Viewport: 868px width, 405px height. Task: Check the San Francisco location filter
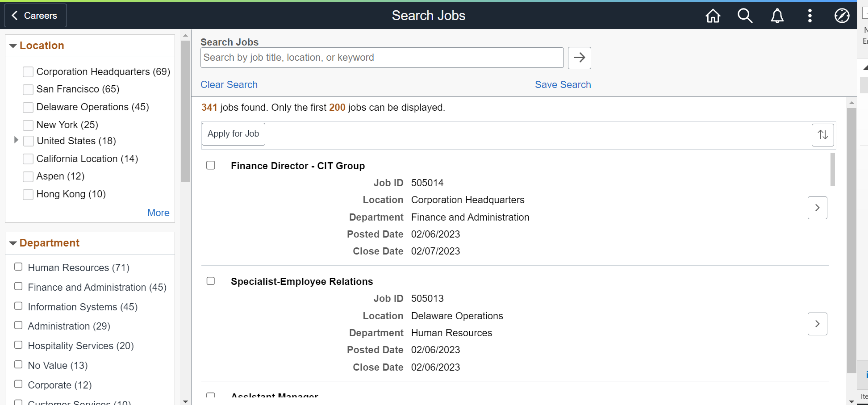28,90
